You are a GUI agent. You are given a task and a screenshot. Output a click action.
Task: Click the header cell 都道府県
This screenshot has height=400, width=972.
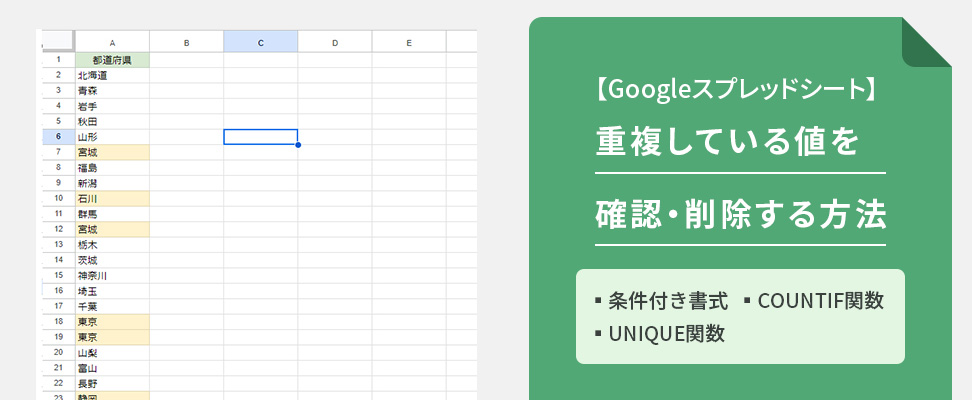pos(112,60)
